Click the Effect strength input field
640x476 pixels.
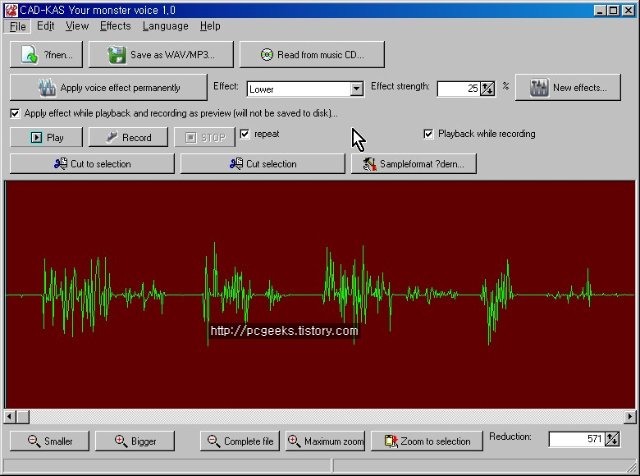(458, 89)
